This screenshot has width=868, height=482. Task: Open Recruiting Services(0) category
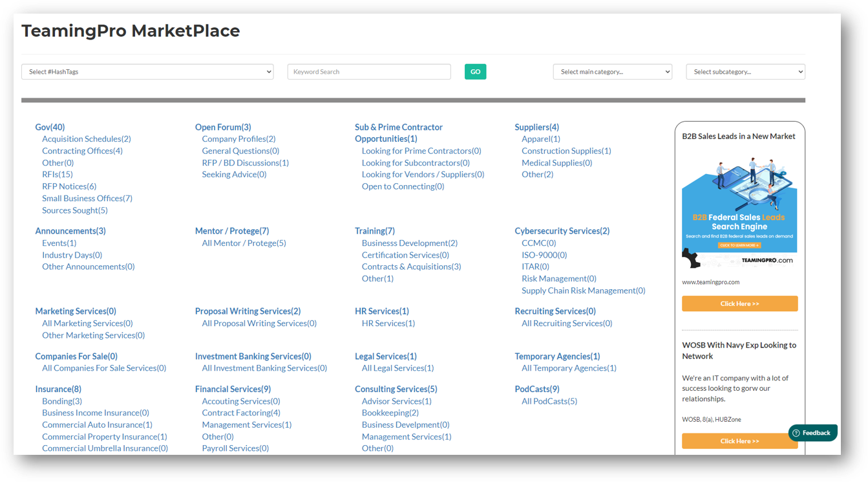555,311
